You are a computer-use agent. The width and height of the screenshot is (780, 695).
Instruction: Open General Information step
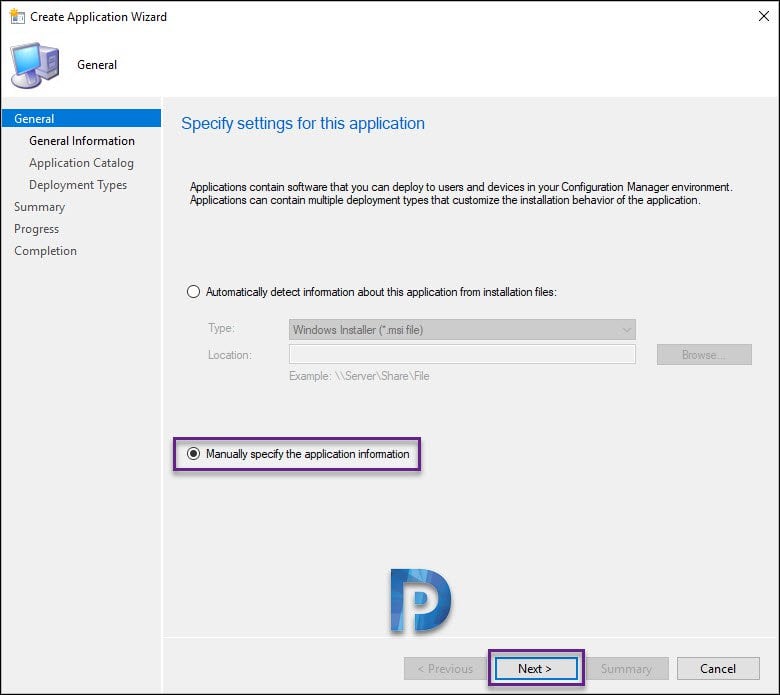pos(82,141)
